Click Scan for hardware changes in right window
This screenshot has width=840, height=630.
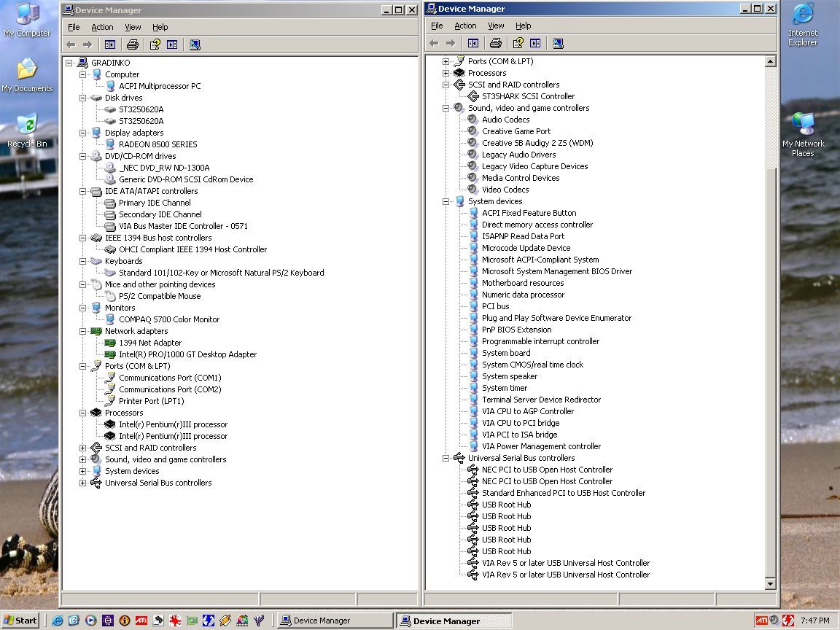coord(558,43)
